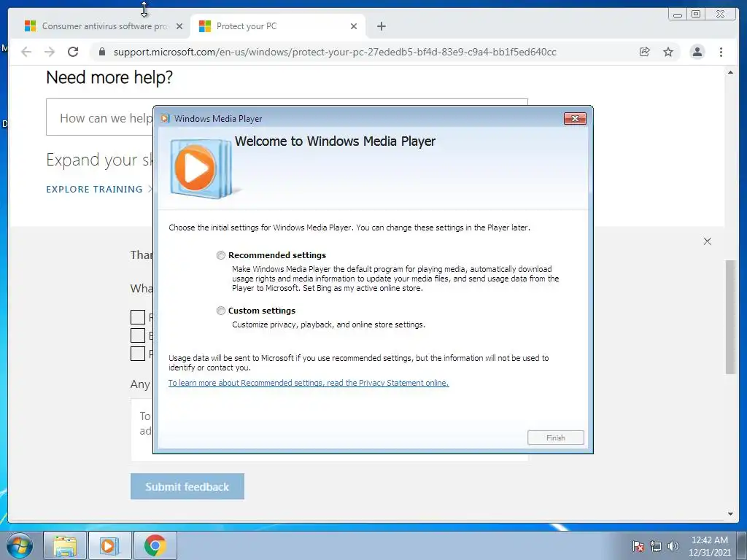Click the Finish button in Media Player
The image size is (747, 560).
[555, 437]
